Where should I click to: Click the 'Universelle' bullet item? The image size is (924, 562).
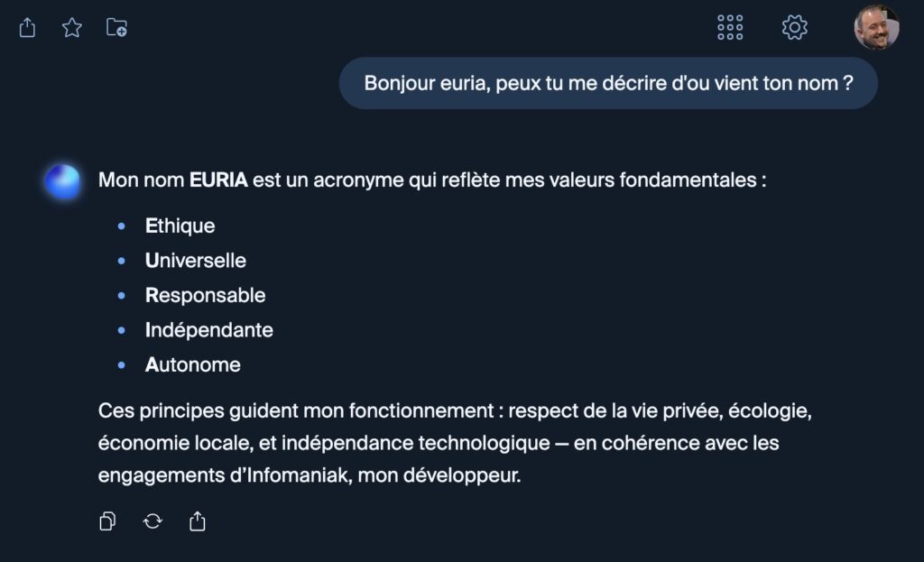pyautogui.click(x=195, y=261)
